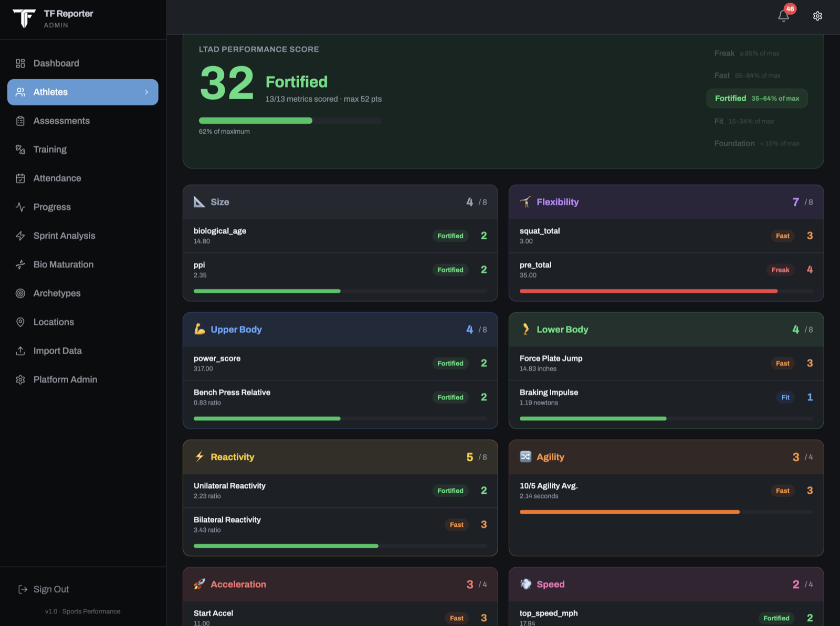Screen dimensions: 840x626
Task: Select the Unilateral Reactivity row
Action: point(340,491)
